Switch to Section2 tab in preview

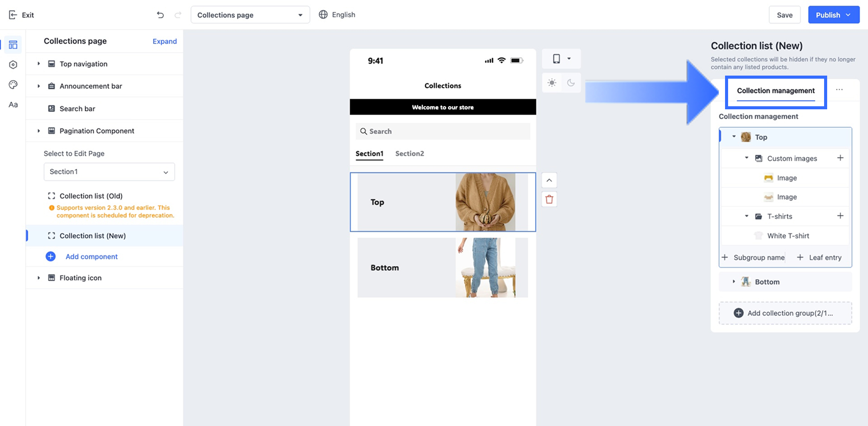[409, 154]
